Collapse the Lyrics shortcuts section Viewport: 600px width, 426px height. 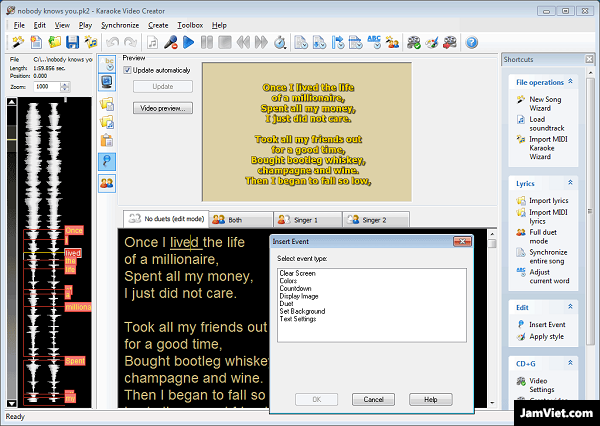pyautogui.click(x=570, y=183)
